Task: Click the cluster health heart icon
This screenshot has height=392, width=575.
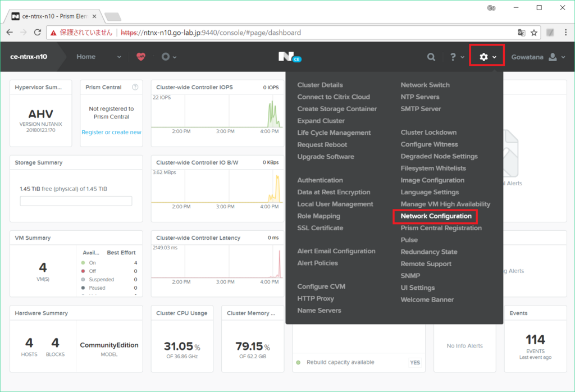Action: (141, 57)
